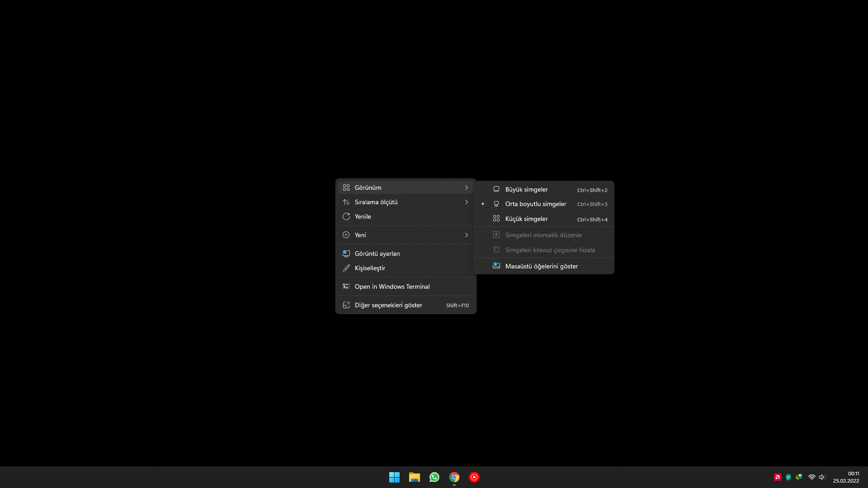Click Yenile in the context menu
Image resolution: width=868 pixels, height=488 pixels.
pos(363,216)
